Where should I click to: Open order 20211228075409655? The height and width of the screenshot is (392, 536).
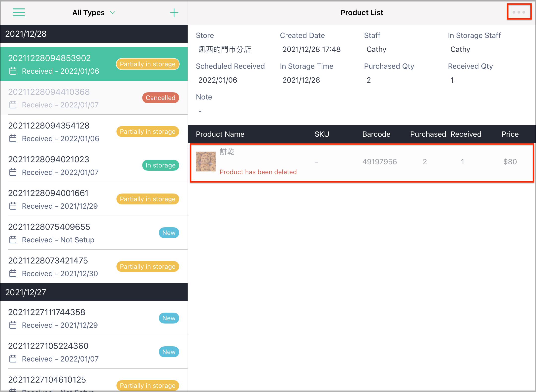pyautogui.click(x=94, y=233)
